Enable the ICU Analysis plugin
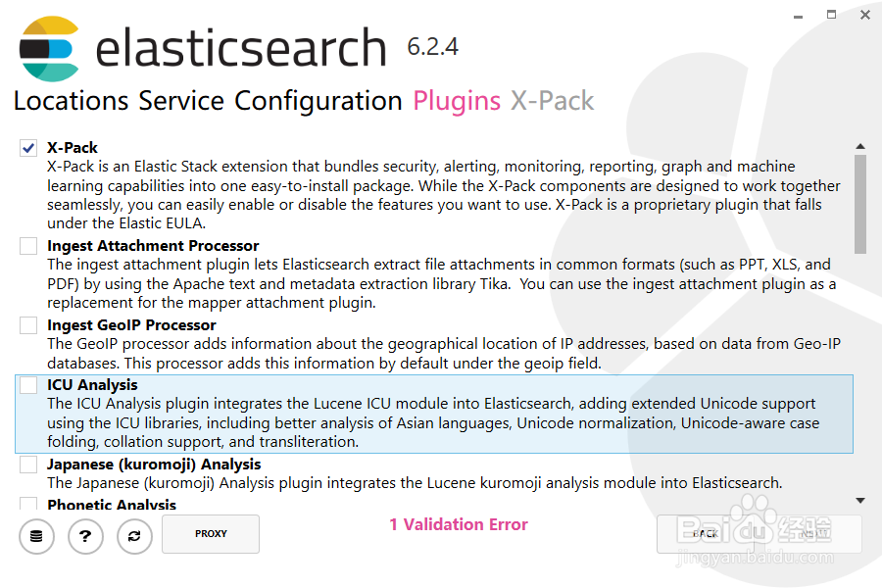This screenshot has width=882, height=588. point(27,385)
